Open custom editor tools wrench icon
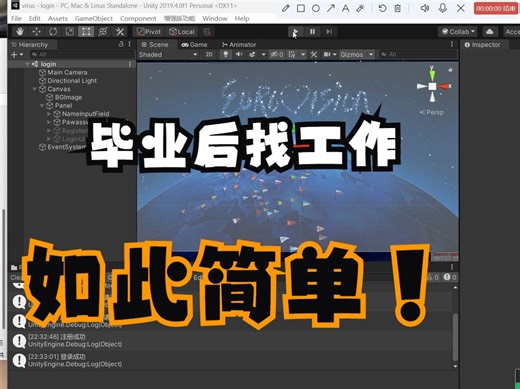 pyautogui.click(x=120, y=32)
